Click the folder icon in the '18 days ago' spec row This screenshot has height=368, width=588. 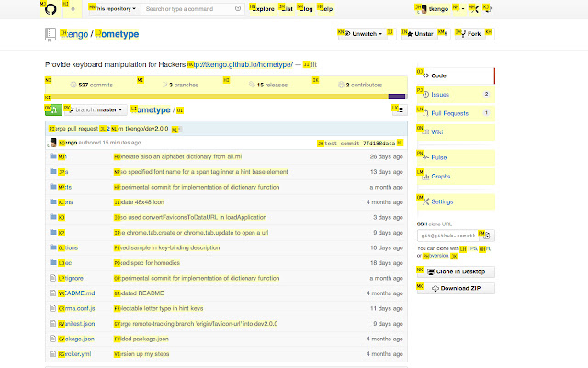[x=53, y=262]
